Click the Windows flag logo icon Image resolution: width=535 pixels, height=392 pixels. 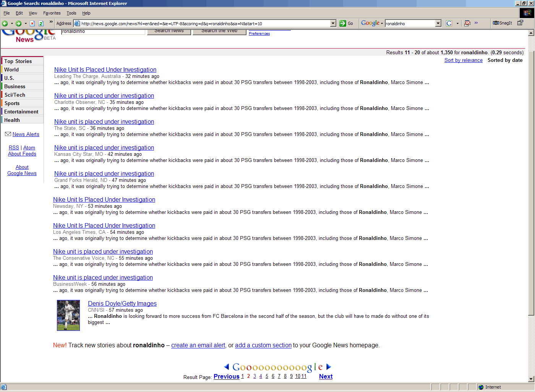point(527,13)
